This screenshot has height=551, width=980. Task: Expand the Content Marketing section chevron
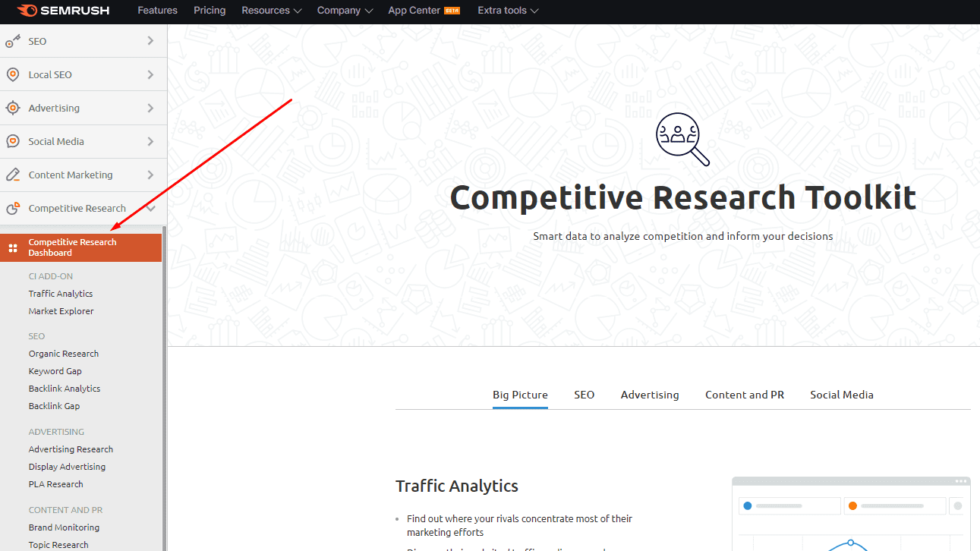click(x=150, y=175)
